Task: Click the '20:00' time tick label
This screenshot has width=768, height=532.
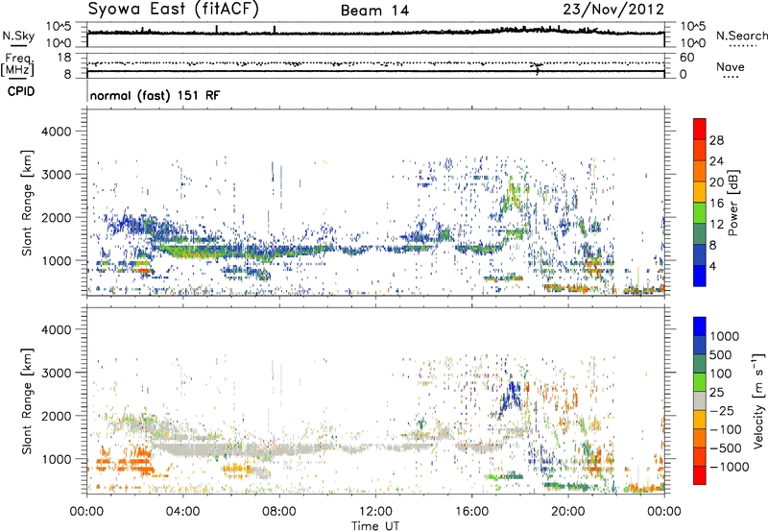Action: pos(568,512)
